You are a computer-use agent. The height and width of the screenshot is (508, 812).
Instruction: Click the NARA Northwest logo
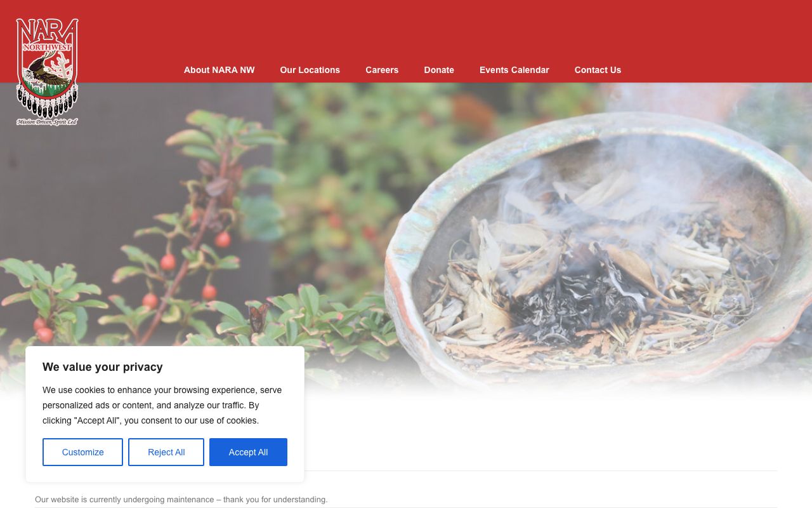[x=47, y=72]
